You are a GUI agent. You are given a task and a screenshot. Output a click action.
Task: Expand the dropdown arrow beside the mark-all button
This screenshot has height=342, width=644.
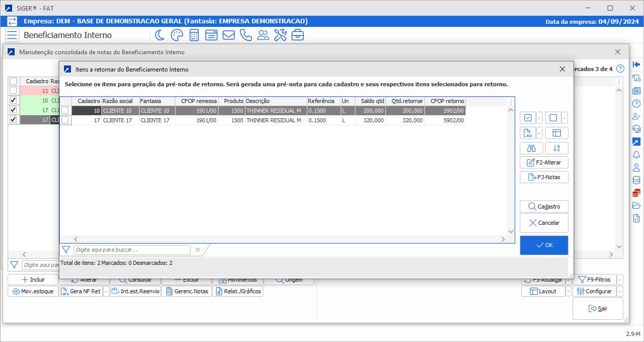[x=539, y=118]
